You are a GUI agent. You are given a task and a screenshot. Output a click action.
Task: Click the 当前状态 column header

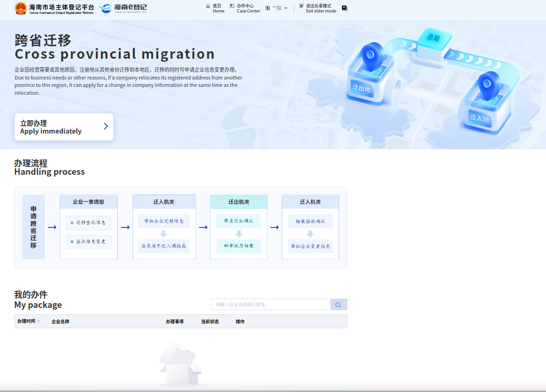[210, 322]
